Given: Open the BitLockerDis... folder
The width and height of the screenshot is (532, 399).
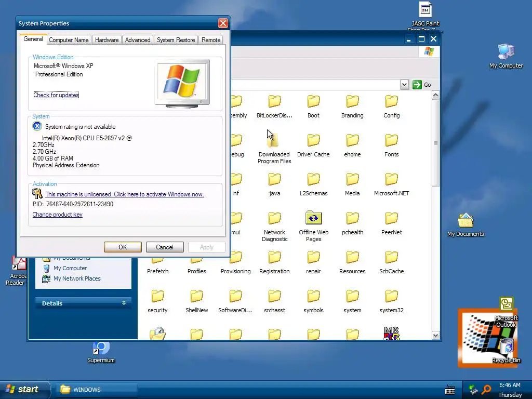Looking at the screenshot, I should (274, 107).
